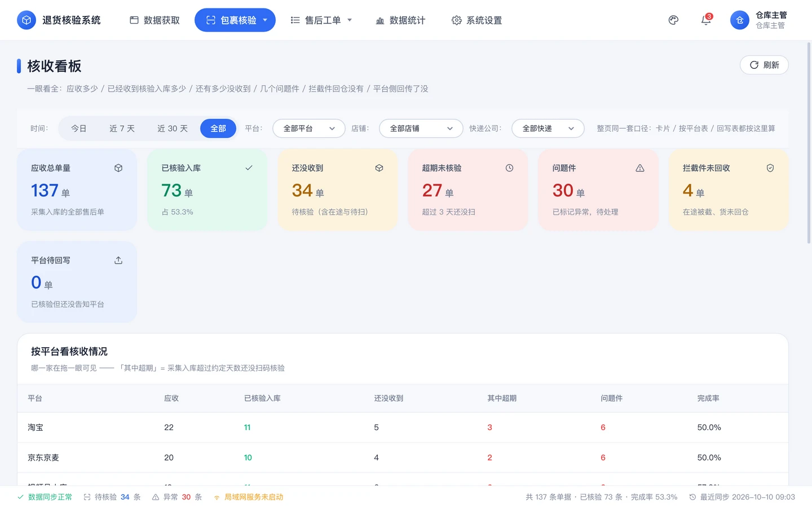Select the 近 7 天 time filter
This screenshot has width=812, height=508.
tap(122, 129)
